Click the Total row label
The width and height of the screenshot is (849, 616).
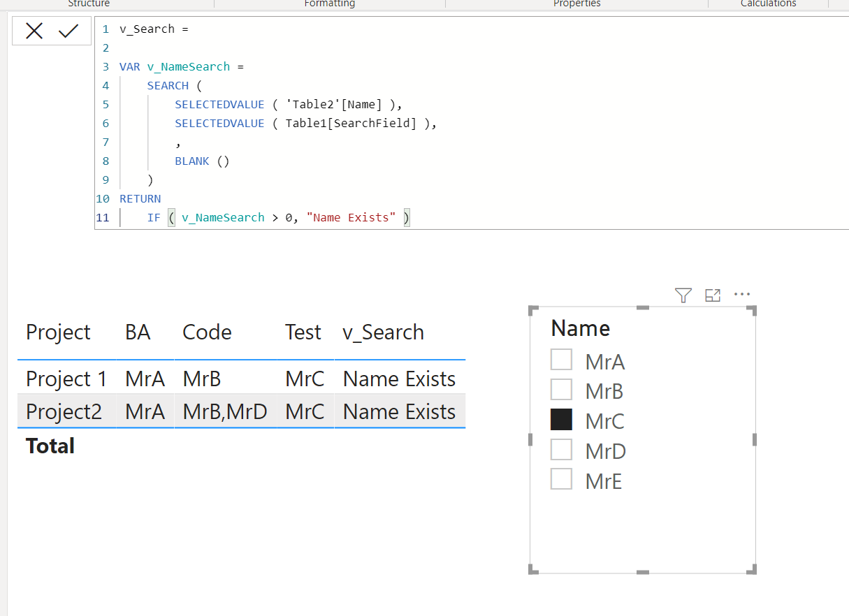pyautogui.click(x=50, y=446)
